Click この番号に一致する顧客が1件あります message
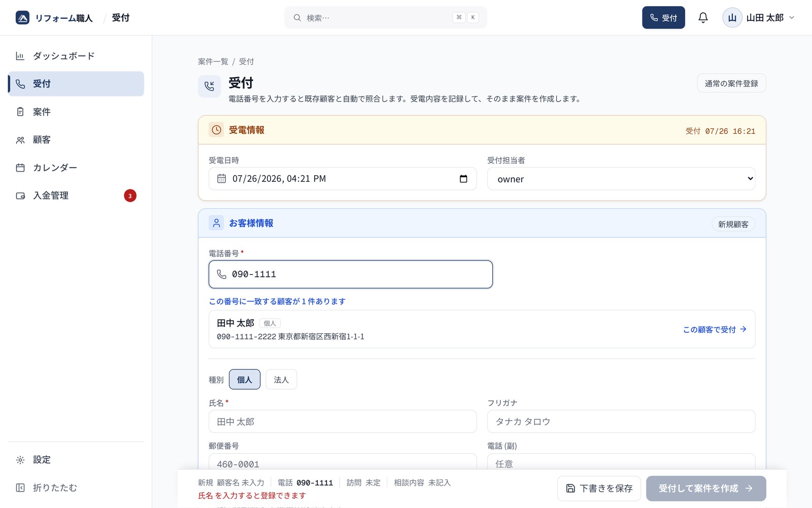This screenshot has height=508, width=812. click(x=277, y=301)
